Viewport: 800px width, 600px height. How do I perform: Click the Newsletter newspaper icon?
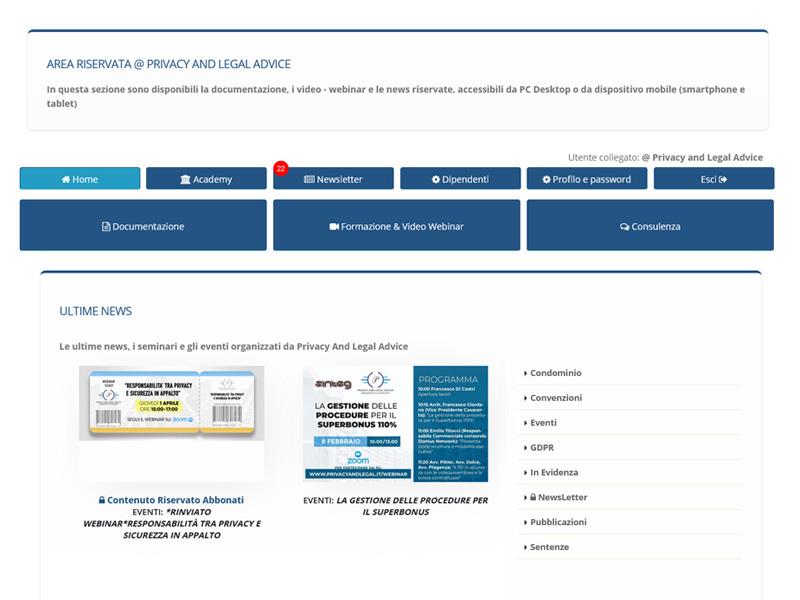309,180
